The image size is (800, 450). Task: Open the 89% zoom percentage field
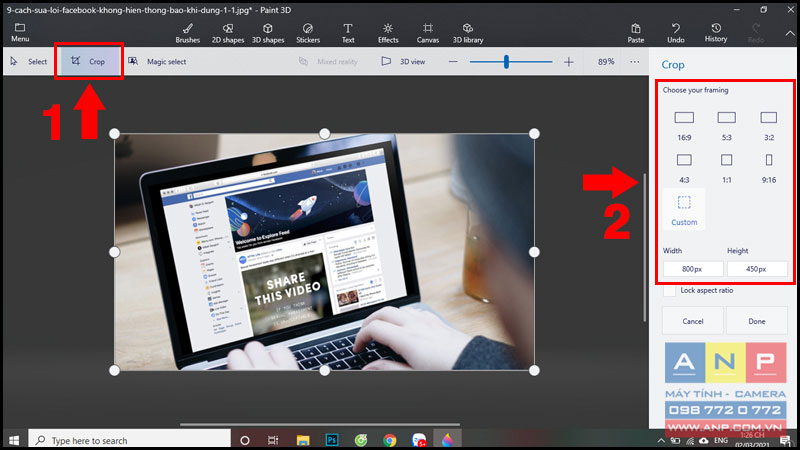coord(606,62)
